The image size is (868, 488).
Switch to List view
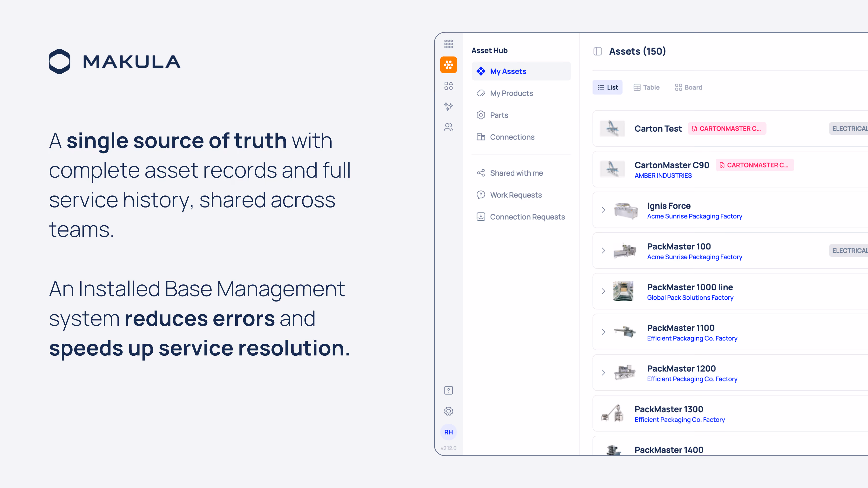point(608,87)
